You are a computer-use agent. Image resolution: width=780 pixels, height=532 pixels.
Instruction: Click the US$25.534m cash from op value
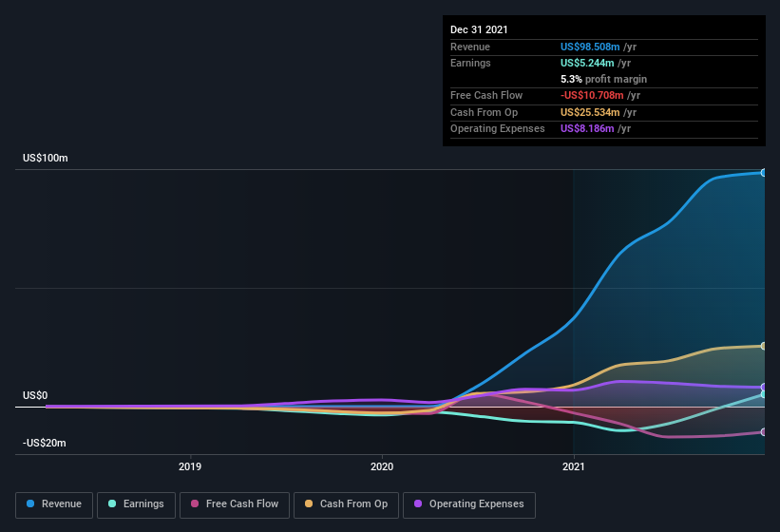coord(590,112)
